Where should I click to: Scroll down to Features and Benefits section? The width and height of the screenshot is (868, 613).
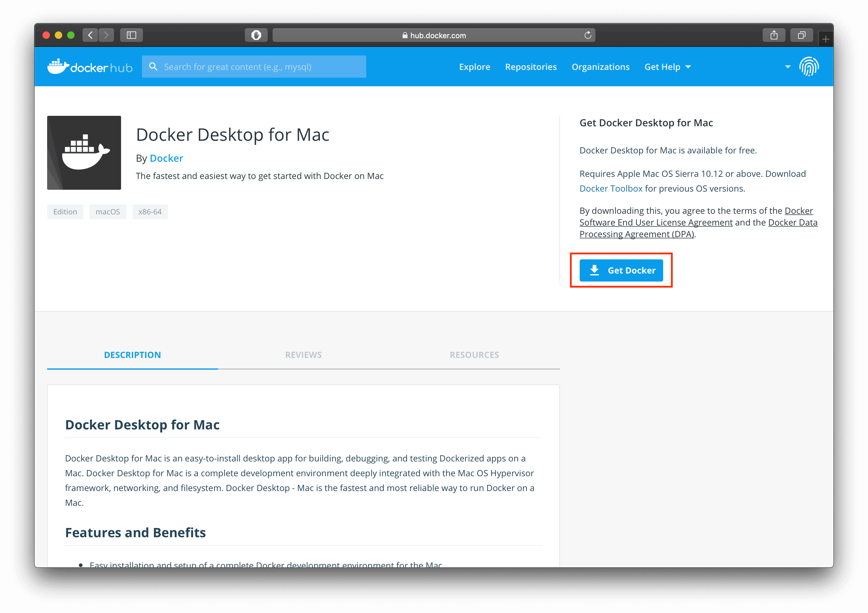pyautogui.click(x=135, y=532)
